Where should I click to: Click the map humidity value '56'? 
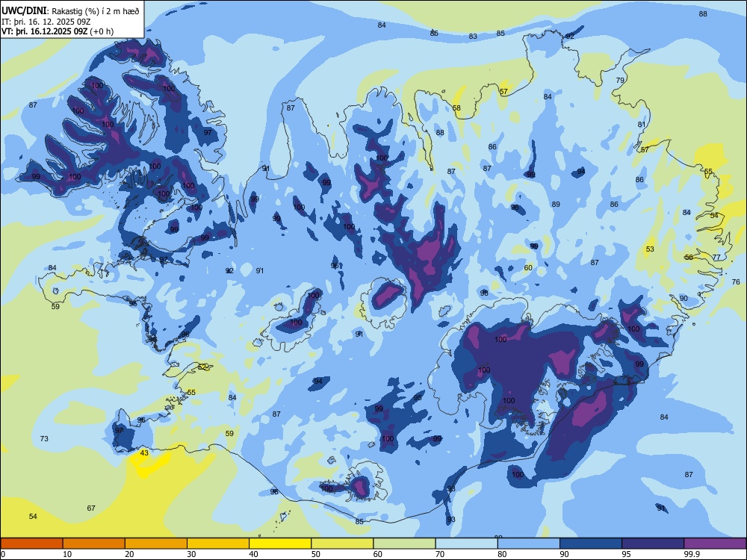pos(689,257)
